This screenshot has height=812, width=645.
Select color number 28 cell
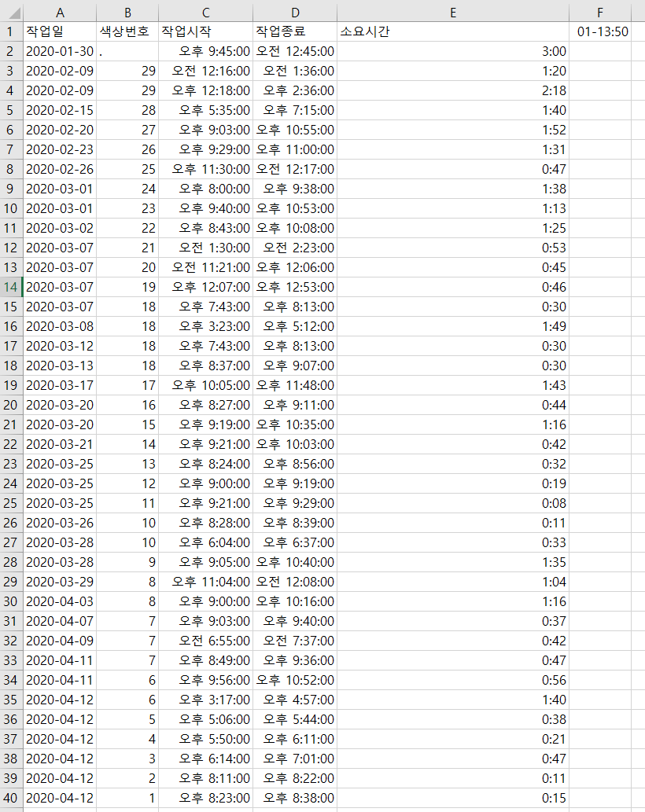[x=127, y=110]
